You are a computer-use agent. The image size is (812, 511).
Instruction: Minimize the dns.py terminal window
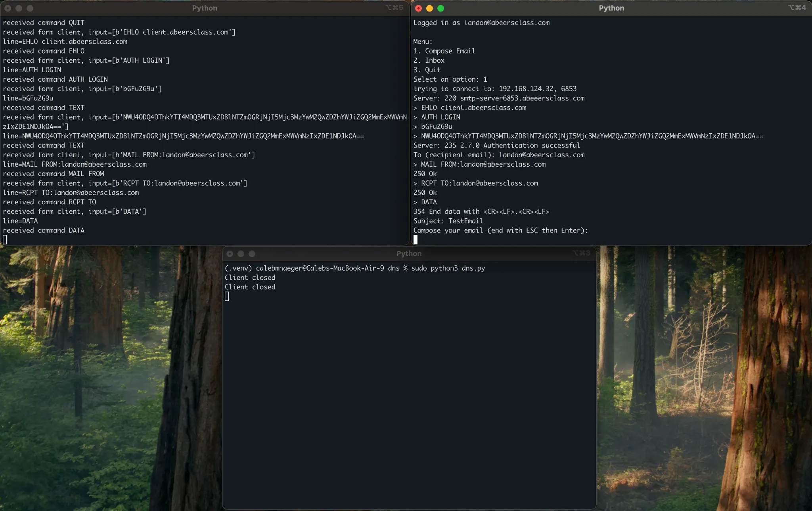pos(241,254)
